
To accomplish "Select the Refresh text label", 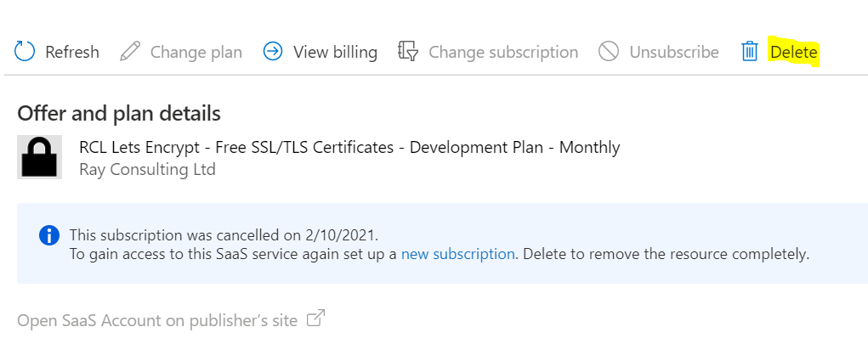I will pyautogui.click(x=72, y=52).
